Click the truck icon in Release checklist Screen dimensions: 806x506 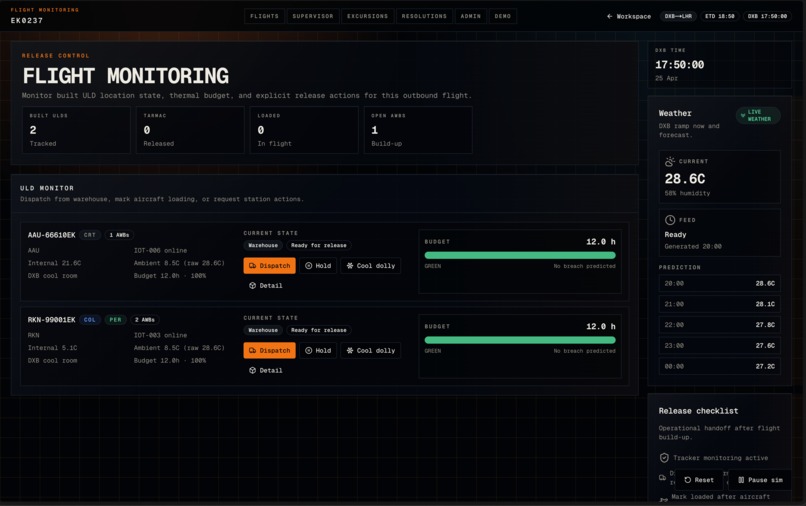(663, 478)
